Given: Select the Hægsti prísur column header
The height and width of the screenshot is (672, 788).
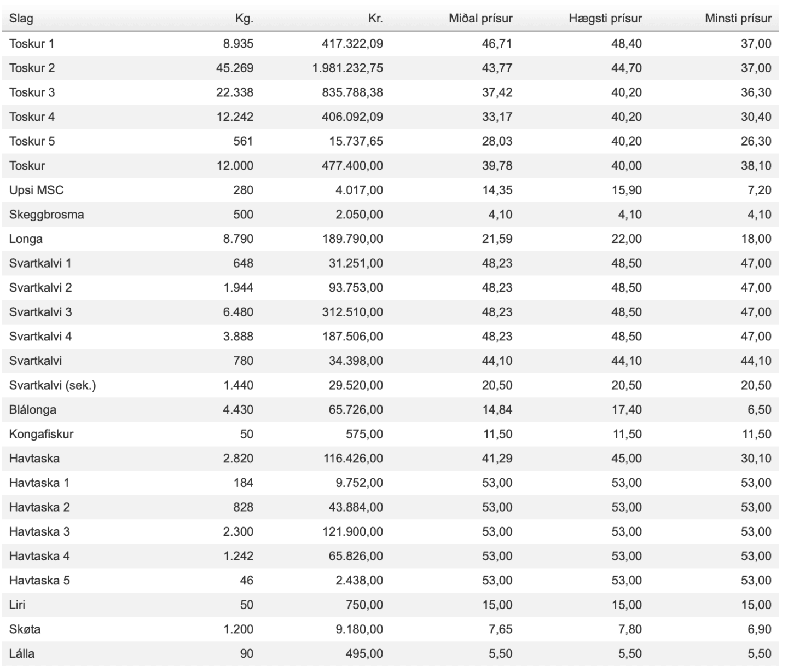Looking at the screenshot, I should 605,19.
